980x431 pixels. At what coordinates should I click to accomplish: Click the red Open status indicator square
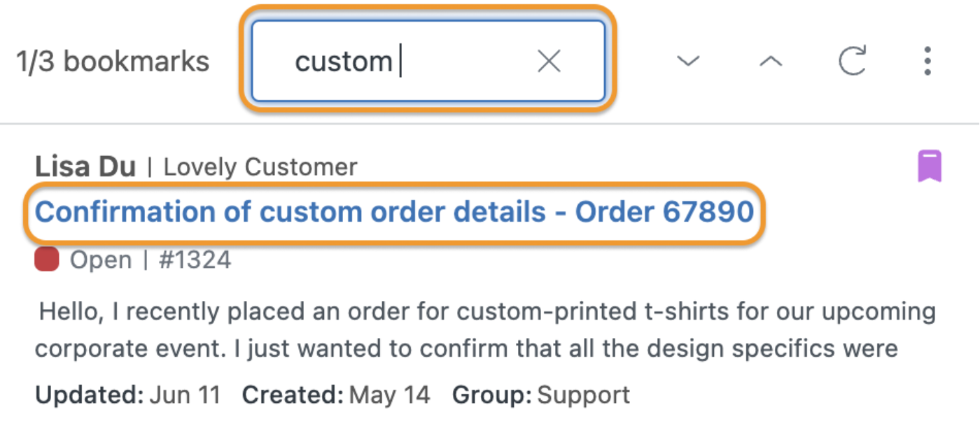point(46,260)
